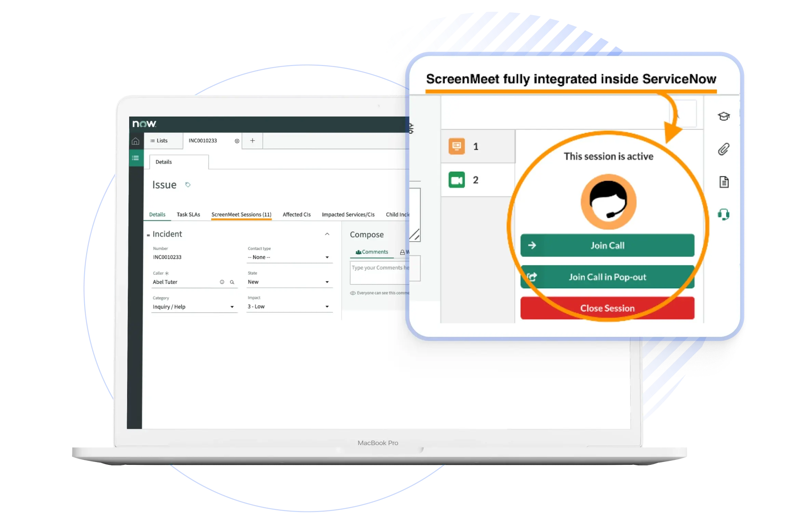The image size is (812, 524).
Task: Click the Close Session button
Action: click(x=607, y=308)
